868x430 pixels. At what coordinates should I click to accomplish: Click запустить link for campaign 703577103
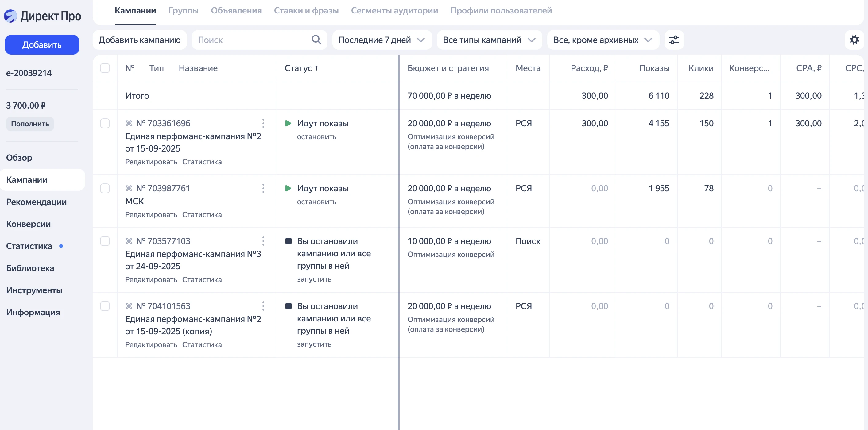coord(314,279)
